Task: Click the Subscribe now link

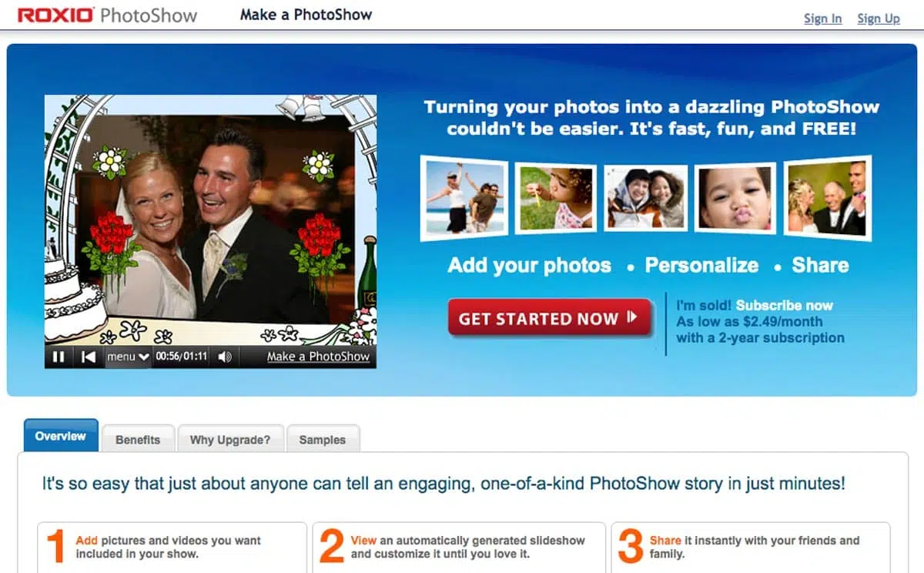Action: click(785, 305)
